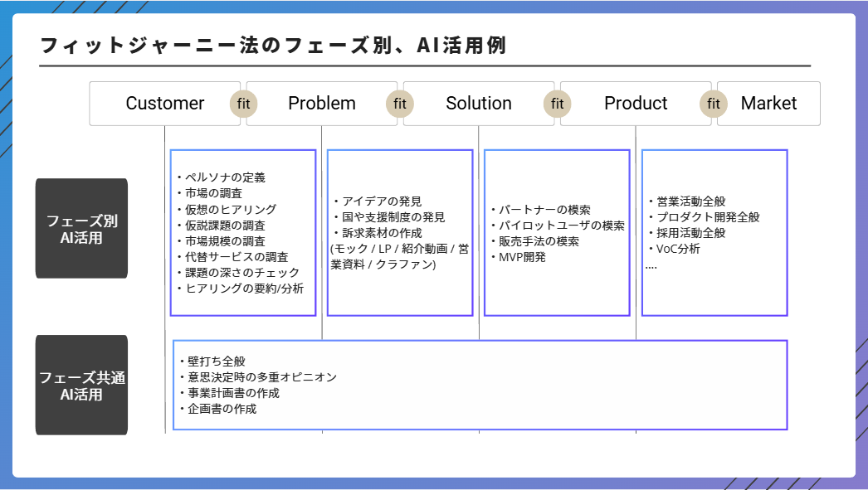Click the fit circle between Customer and Problem
868x490 pixels.
[244, 104]
